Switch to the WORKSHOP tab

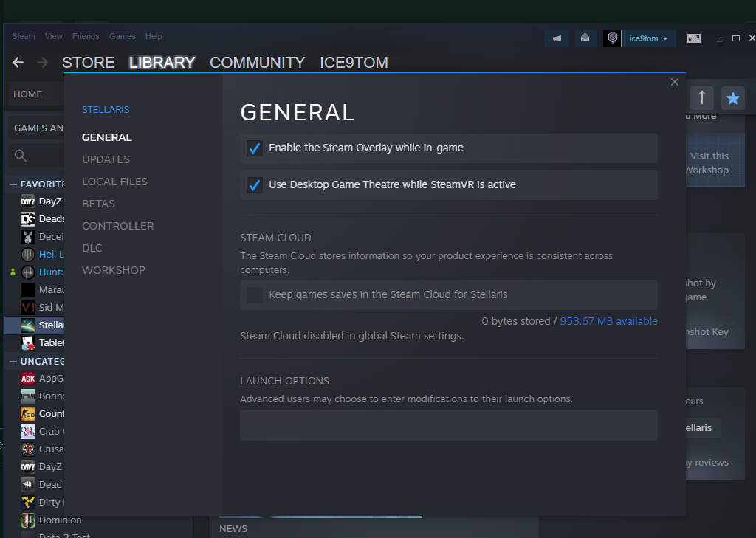coord(113,270)
